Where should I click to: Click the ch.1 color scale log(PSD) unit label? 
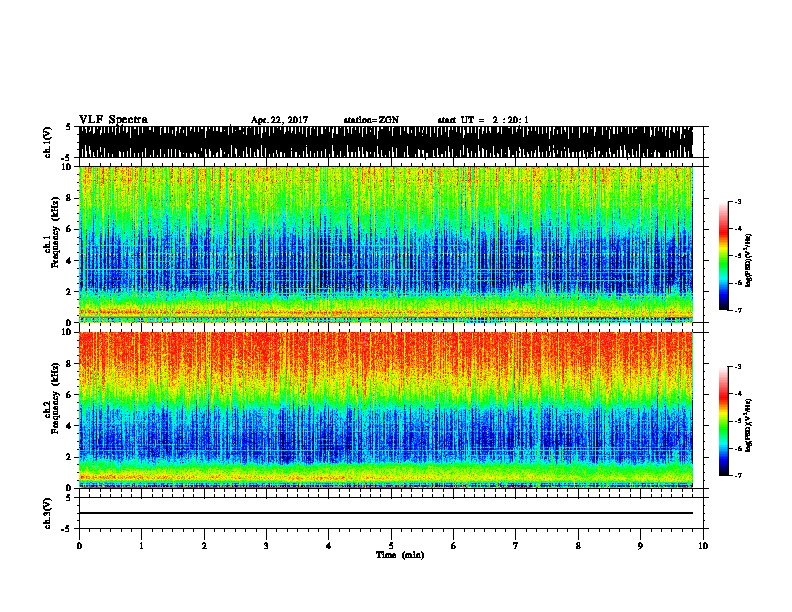749,261
